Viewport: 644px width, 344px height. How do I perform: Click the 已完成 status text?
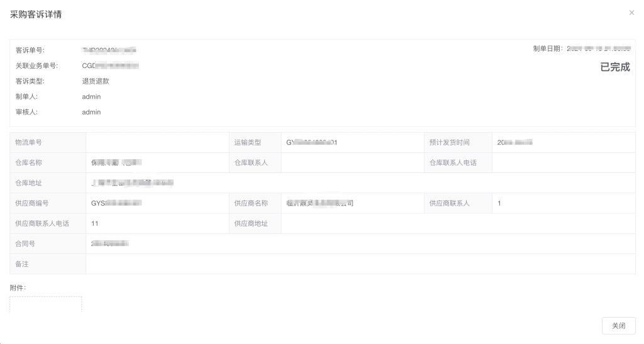tap(614, 67)
